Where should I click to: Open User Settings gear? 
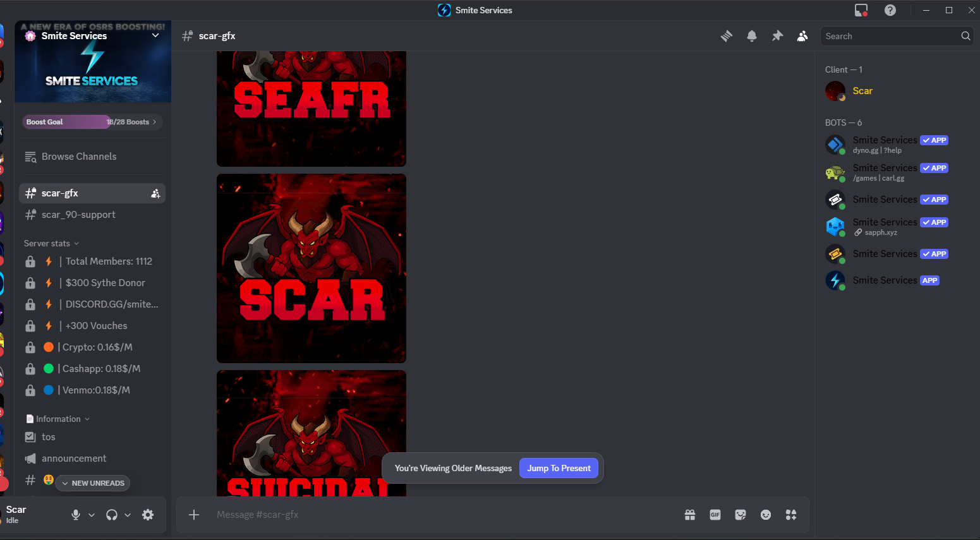click(148, 515)
